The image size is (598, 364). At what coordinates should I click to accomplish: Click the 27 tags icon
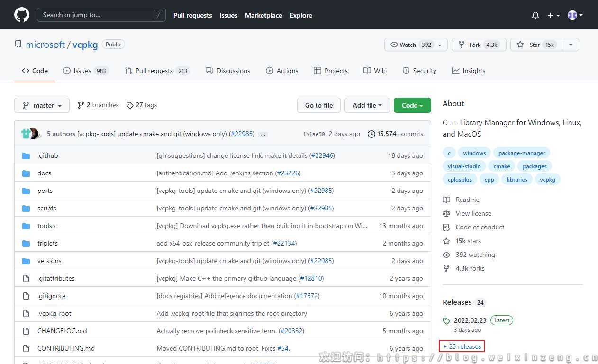pos(130,105)
